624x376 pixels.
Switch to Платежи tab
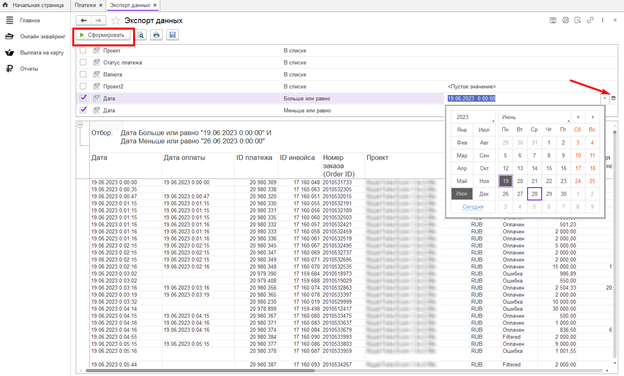tap(85, 5)
